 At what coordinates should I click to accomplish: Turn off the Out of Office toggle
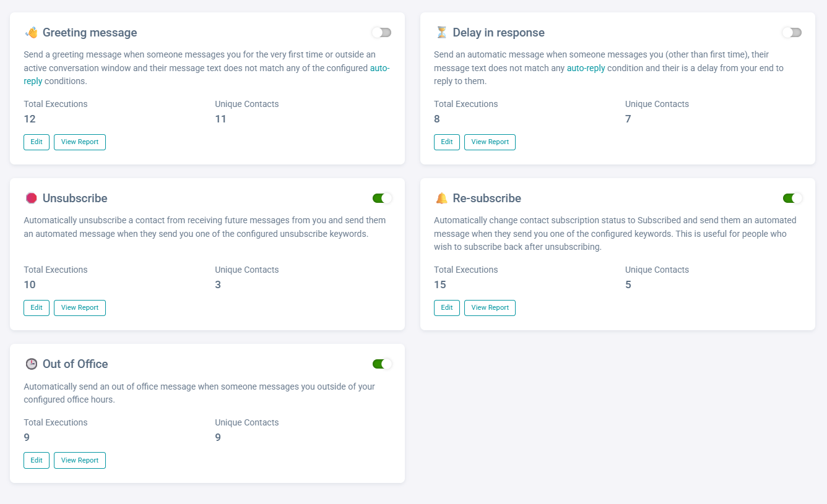381,364
